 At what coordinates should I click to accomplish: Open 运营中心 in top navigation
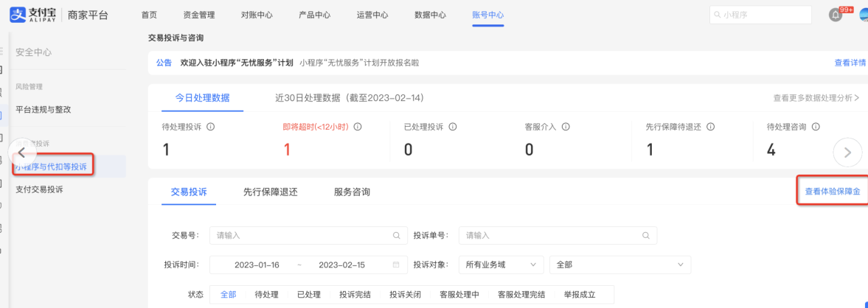pos(372,15)
